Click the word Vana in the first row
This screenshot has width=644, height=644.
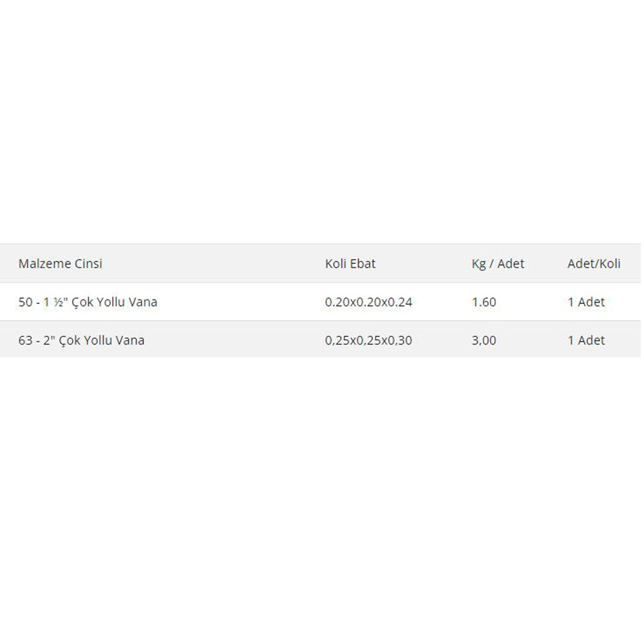click(143, 302)
